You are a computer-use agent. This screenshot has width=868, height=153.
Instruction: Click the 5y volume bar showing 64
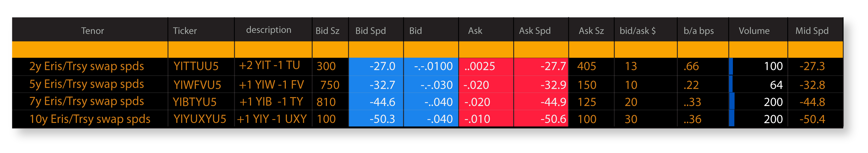tap(758, 85)
